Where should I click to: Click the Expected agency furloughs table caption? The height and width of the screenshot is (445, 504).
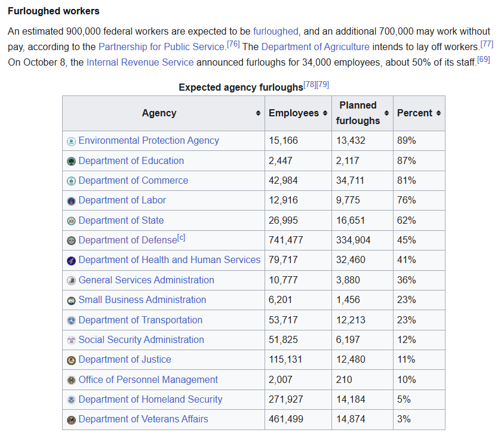241,87
